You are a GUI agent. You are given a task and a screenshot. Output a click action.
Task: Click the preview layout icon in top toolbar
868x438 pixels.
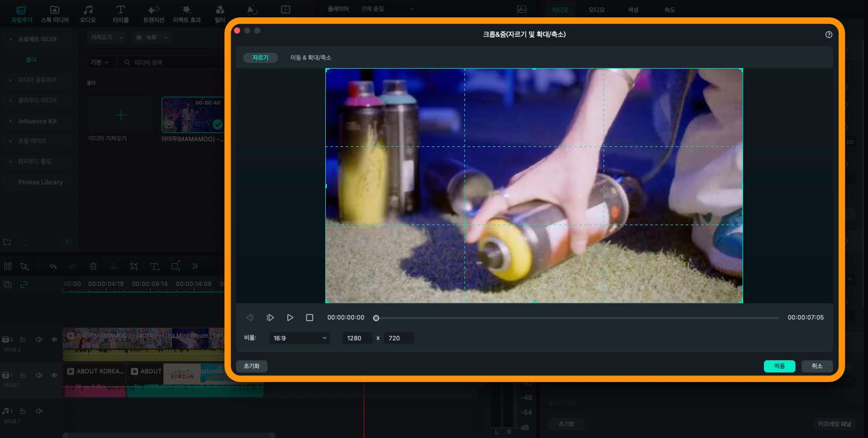click(286, 10)
